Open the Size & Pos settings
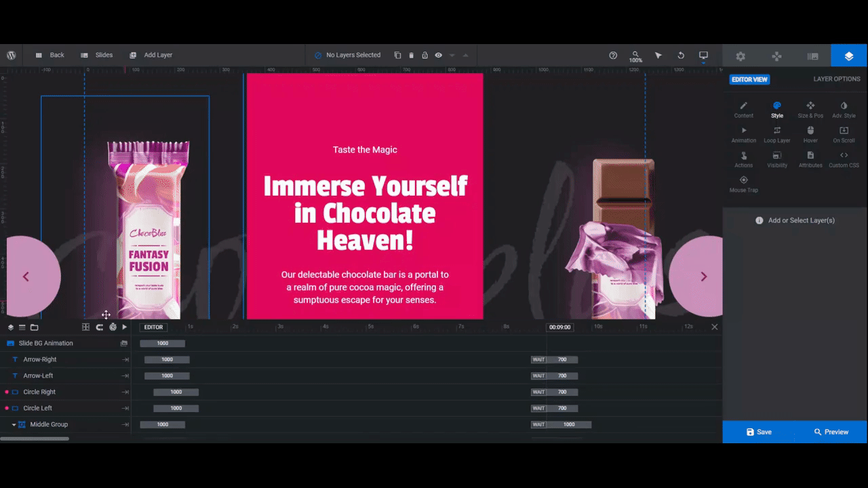This screenshot has width=868, height=488. [810, 110]
